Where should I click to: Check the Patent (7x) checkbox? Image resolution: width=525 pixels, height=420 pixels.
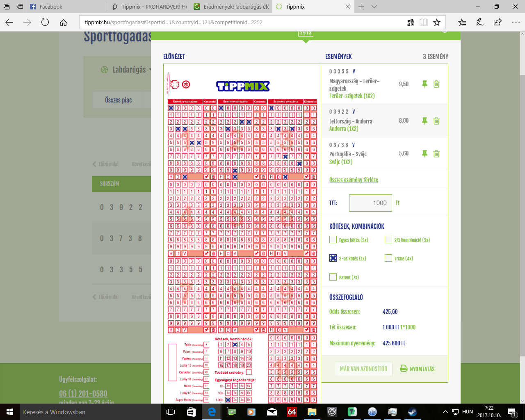click(x=333, y=277)
